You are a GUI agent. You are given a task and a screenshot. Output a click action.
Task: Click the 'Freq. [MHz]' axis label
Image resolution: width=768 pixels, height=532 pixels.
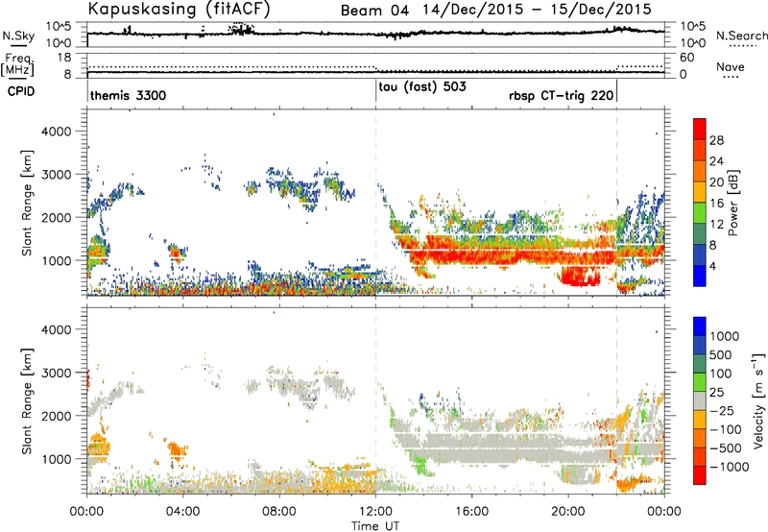(x=17, y=65)
